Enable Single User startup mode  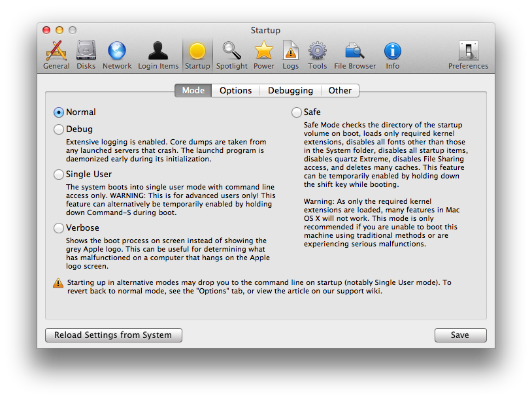pos(59,175)
